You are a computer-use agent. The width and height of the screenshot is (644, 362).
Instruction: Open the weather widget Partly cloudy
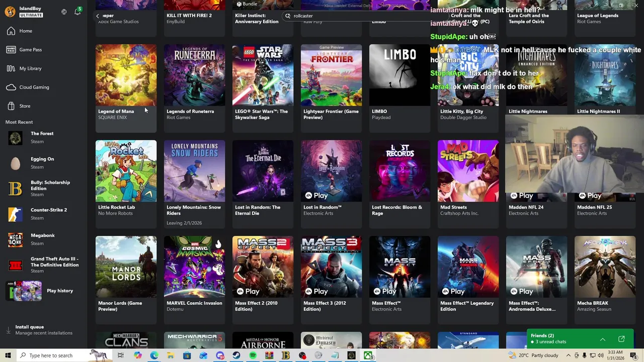pos(533,355)
